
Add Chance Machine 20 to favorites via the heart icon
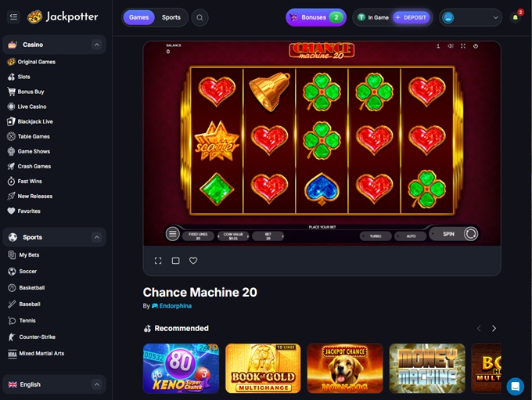click(x=193, y=261)
